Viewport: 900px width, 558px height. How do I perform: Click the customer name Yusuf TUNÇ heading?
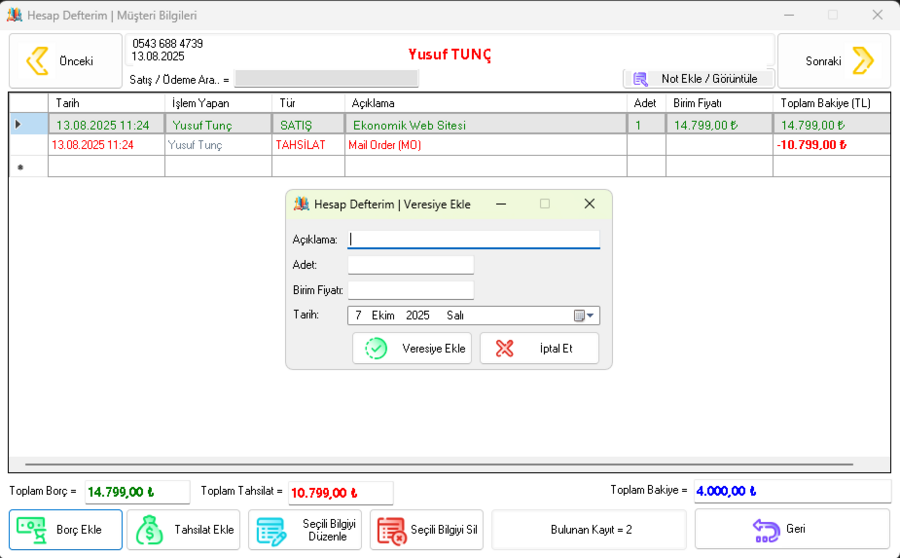450,55
